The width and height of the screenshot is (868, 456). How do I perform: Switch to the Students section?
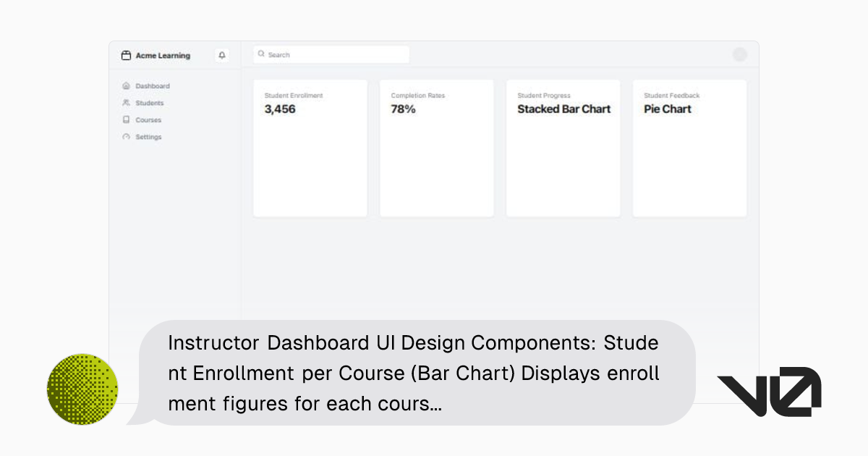(x=149, y=103)
